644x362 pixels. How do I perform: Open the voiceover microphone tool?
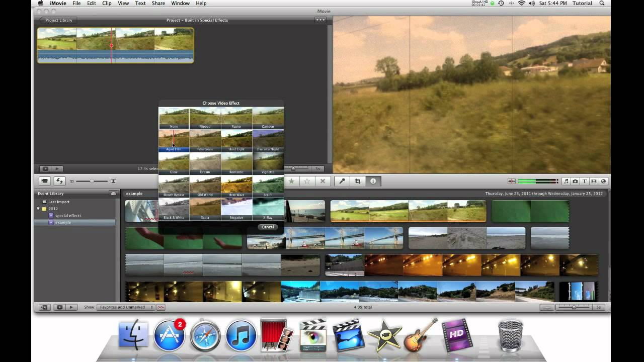(x=342, y=181)
